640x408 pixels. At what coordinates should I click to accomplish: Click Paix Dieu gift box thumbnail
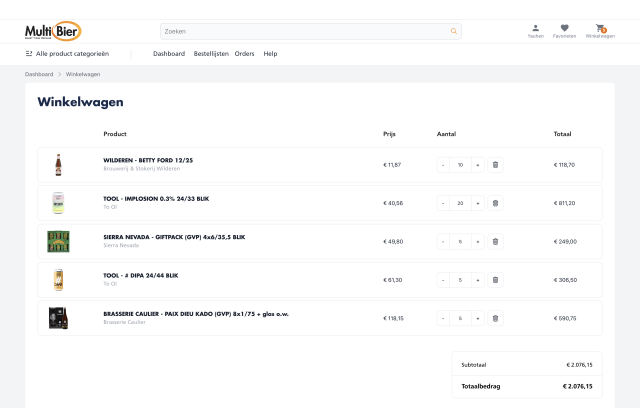(58, 318)
